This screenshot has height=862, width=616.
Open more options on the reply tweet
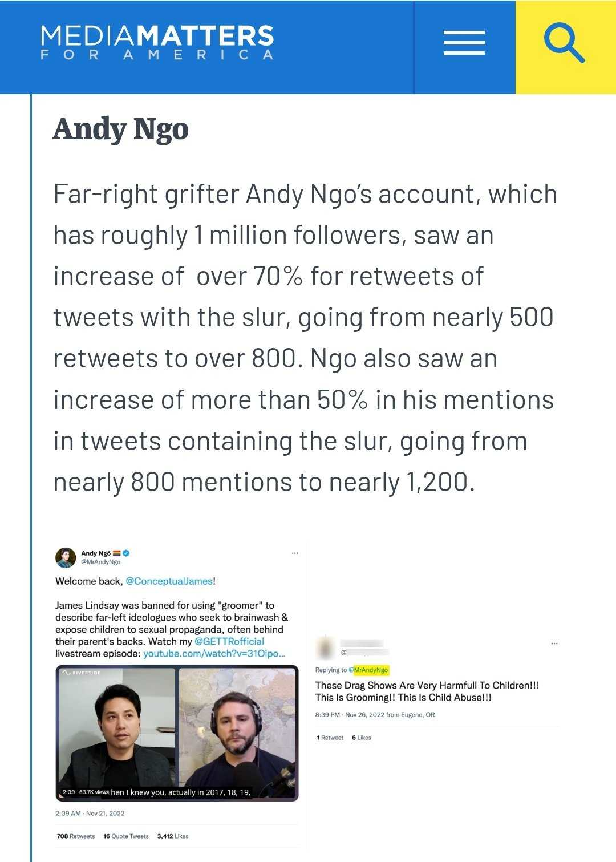click(x=554, y=644)
